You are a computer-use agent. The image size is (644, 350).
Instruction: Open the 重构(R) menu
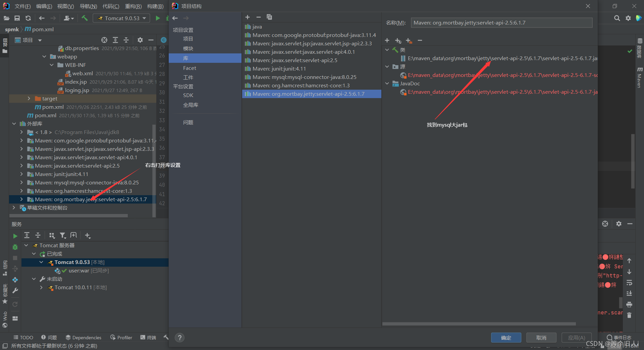133,6
